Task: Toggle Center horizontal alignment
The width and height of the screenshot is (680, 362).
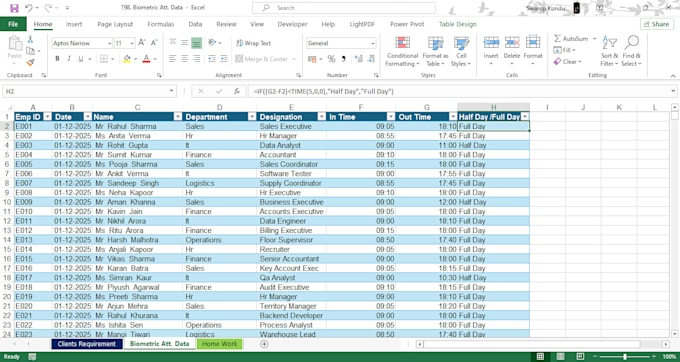Action: [x=185, y=59]
